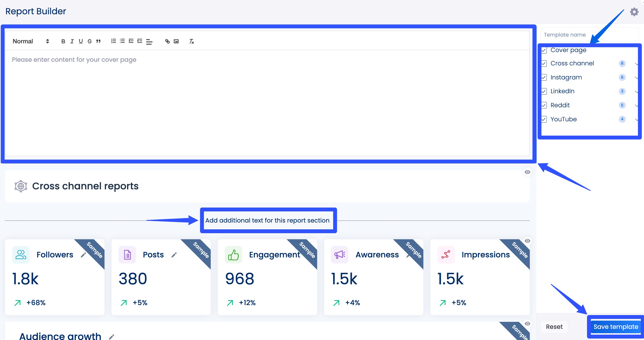This screenshot has height=340, width=644.
Task: Apply bold formatting in the editor toolbar
Action: 63,41
